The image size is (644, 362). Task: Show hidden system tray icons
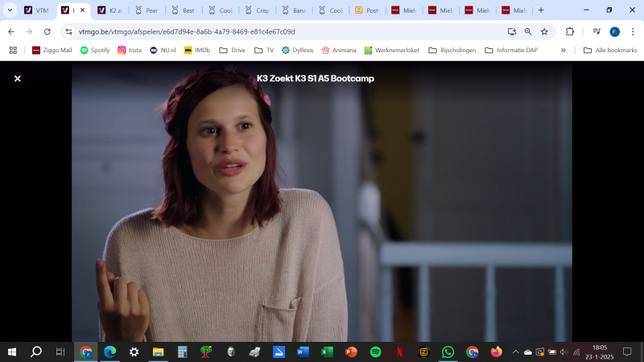[x=516, y=352]
